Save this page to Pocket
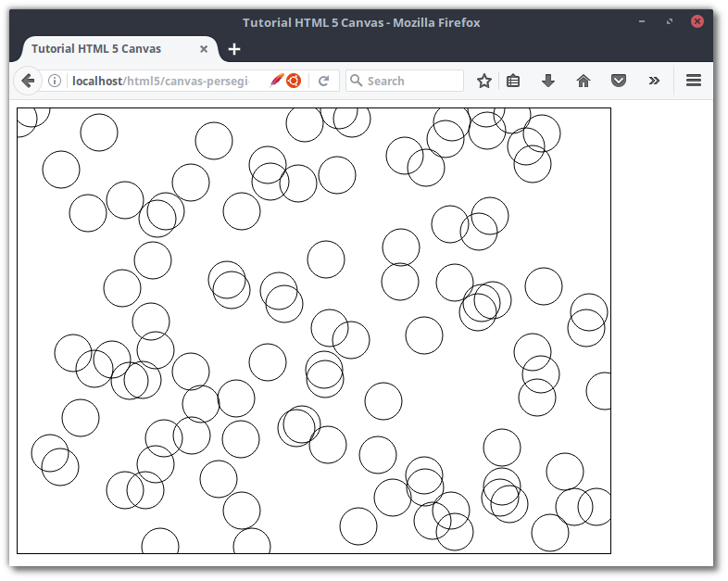 pyautogui.click(x=619, y=81)
